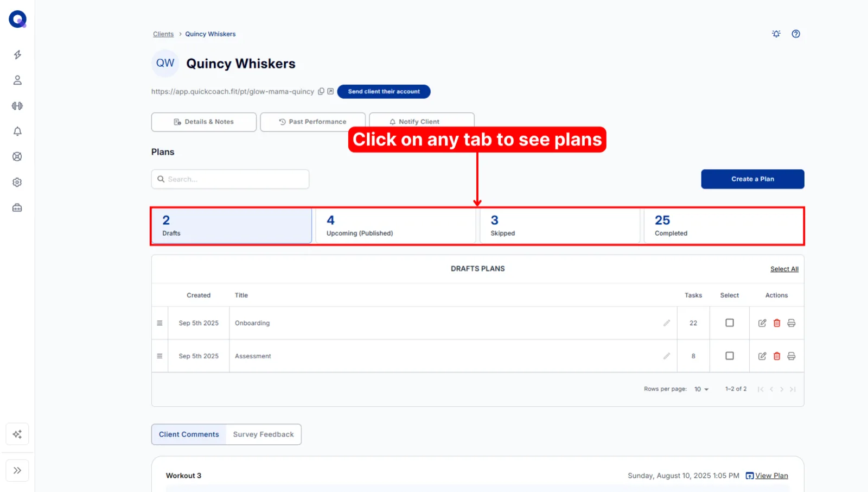This screenshot has width=868, height=492.
Task: Click Send client their account button
Action: [x=384, y=92]
